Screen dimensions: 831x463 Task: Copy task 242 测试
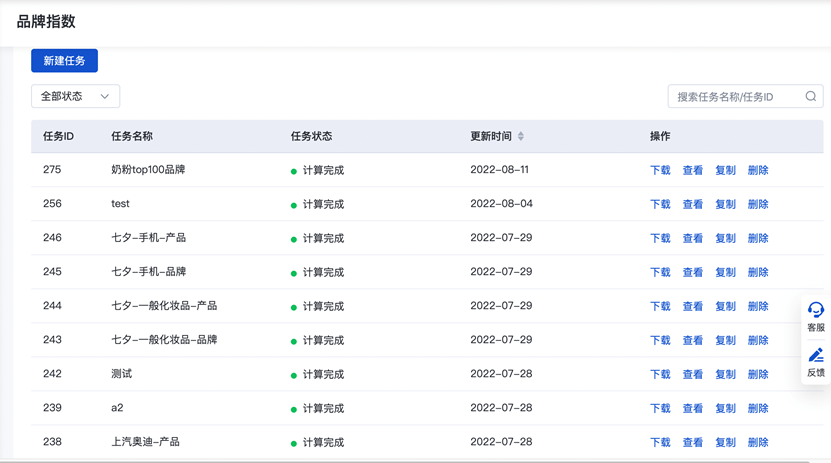[x=725, y=375]
